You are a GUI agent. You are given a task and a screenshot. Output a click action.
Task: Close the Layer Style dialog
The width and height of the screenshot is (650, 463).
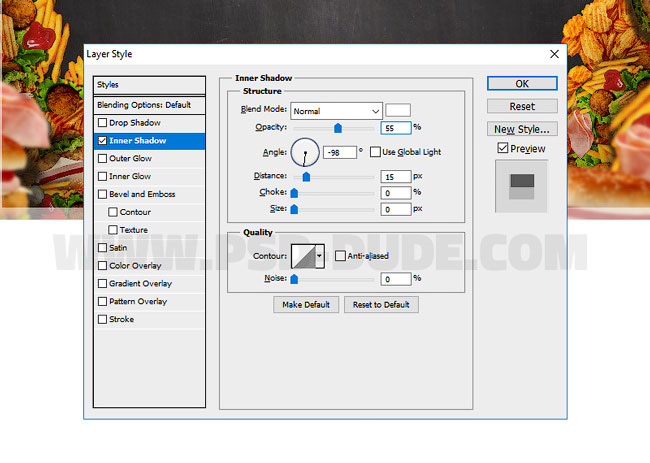click(554, 54)
